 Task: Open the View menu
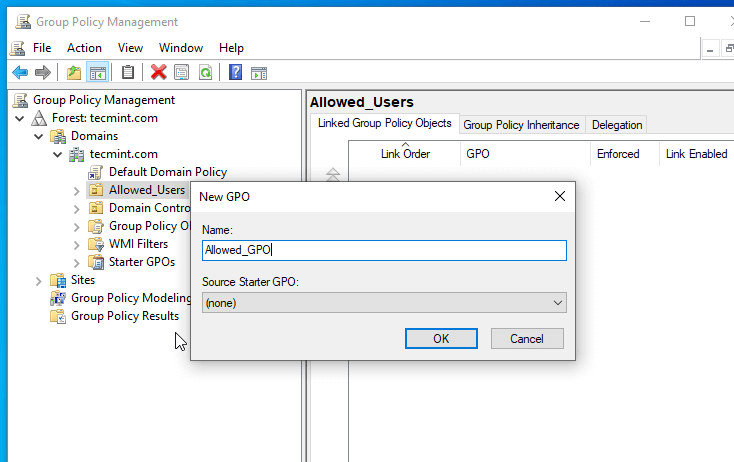pos(130,48)
